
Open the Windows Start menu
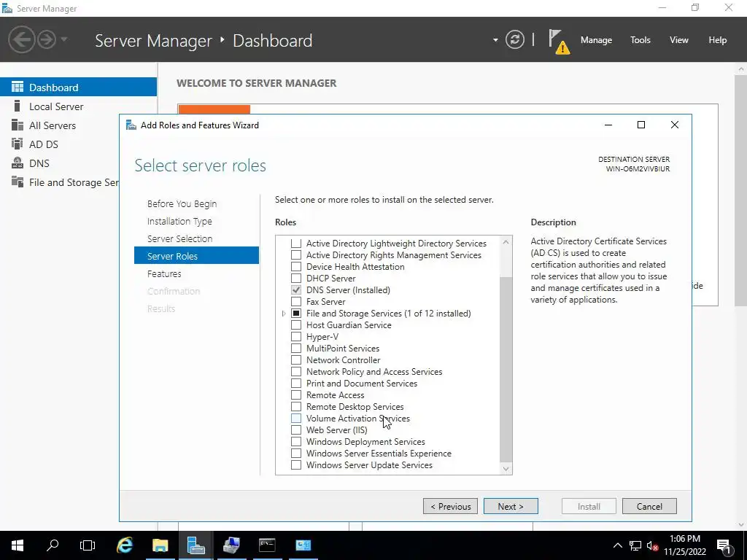coord(18,545)
